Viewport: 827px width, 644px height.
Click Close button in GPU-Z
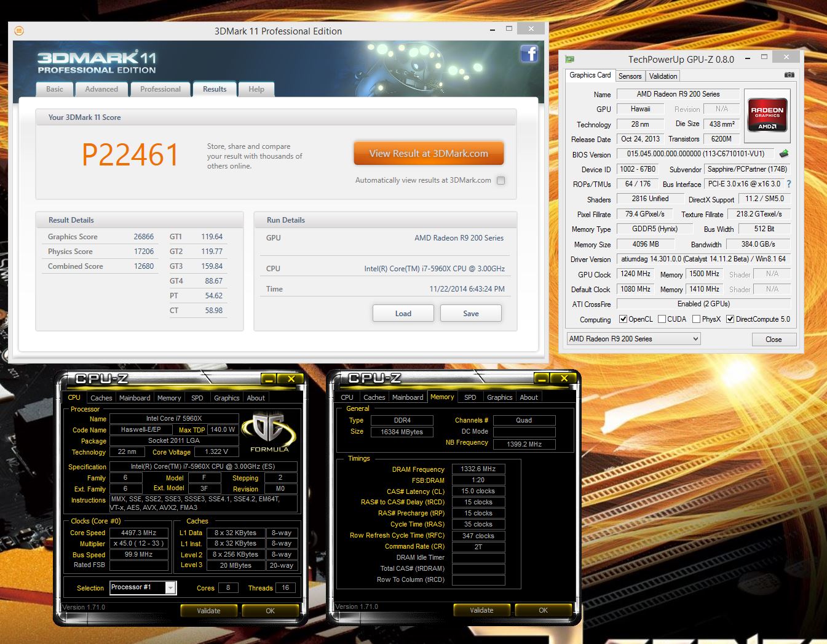click(774, 340)
